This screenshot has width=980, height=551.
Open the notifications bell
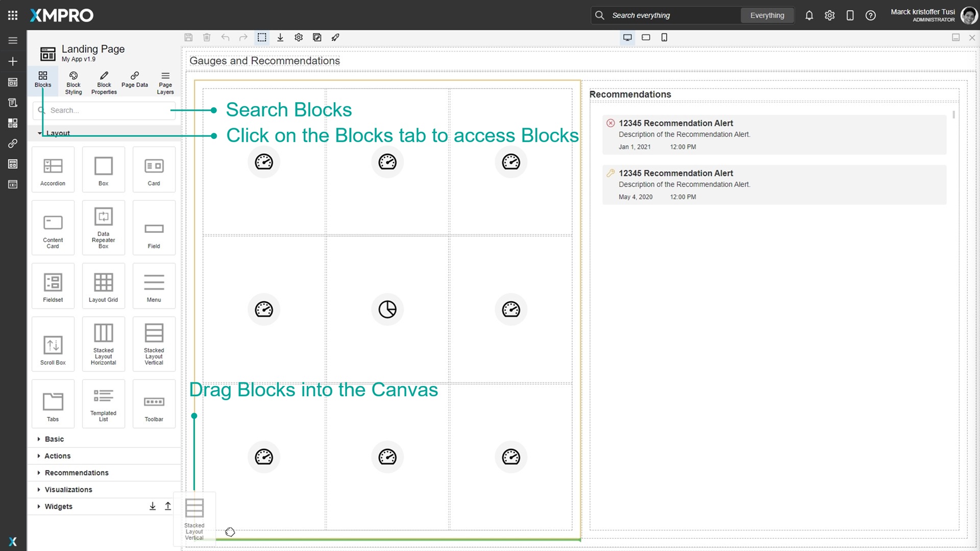809,15
